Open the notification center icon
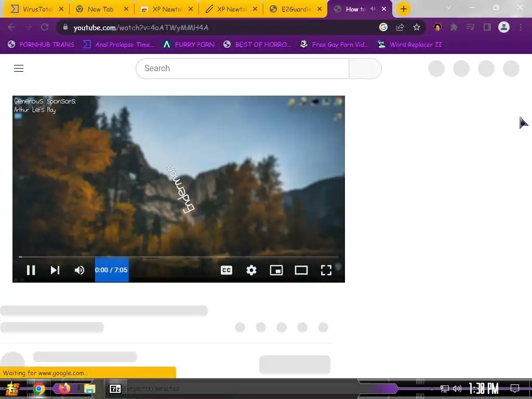Image resolution: width=532 pixels, height=399 pixels. (x=515, y=389)
